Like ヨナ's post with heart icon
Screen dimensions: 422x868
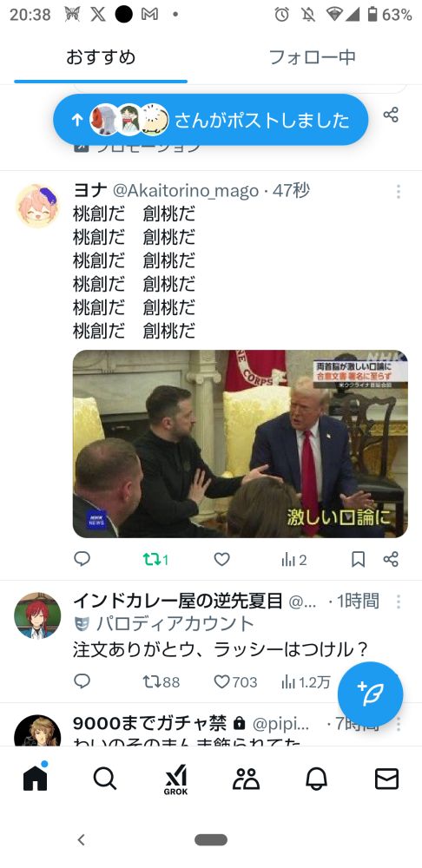point(222,560)
